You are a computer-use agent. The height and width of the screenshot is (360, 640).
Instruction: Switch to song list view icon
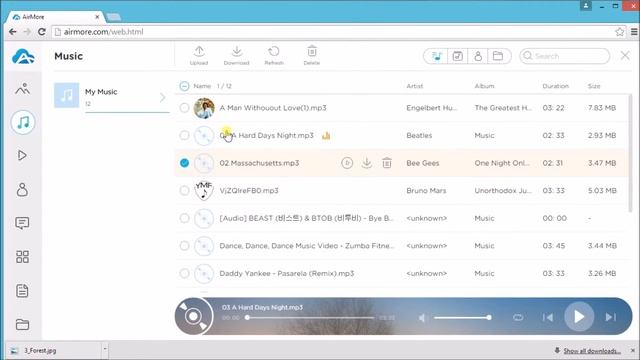pos(437,56)
